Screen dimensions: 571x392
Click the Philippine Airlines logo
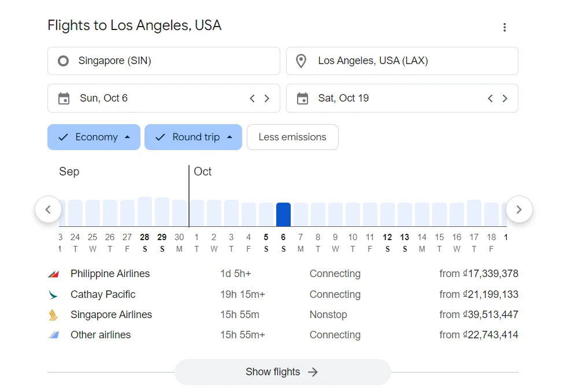pos(54,274)
